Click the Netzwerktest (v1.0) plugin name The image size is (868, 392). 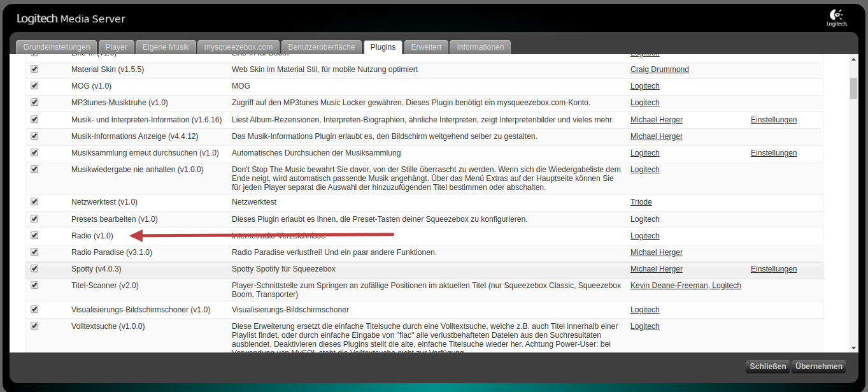(x=104, y=202)
